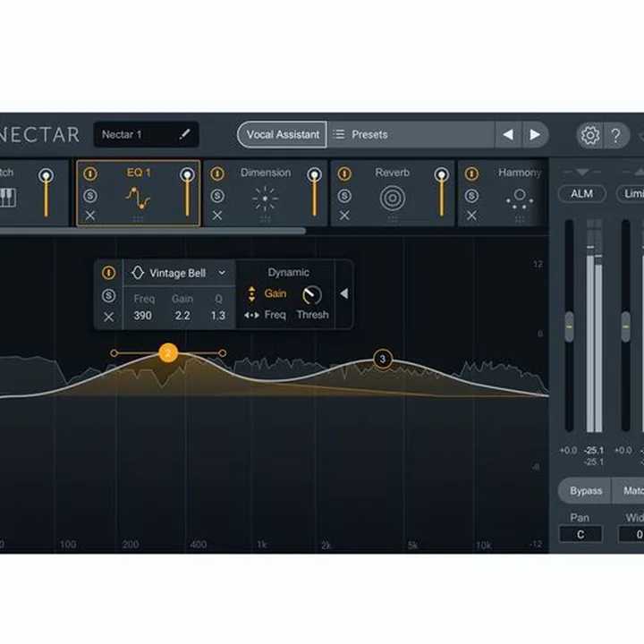Open the settings gear icon

(x=590, y=135)
